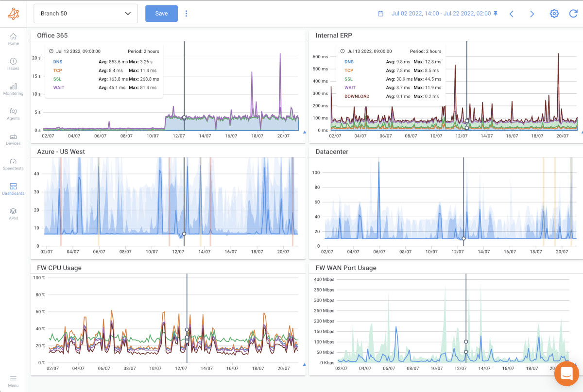This screenshot has height=392, width=583.
Task: Toggle the DNS series in Office 365 legend
Action: click(x=57, y=62)
